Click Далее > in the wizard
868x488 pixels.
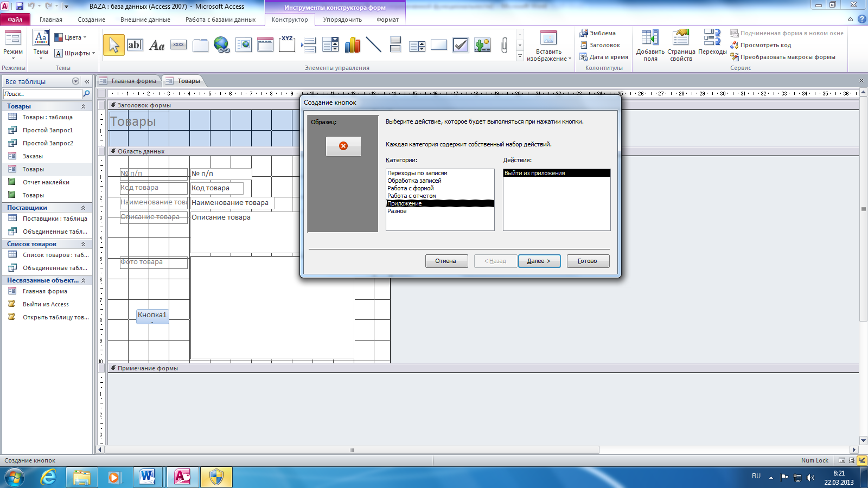539,261
